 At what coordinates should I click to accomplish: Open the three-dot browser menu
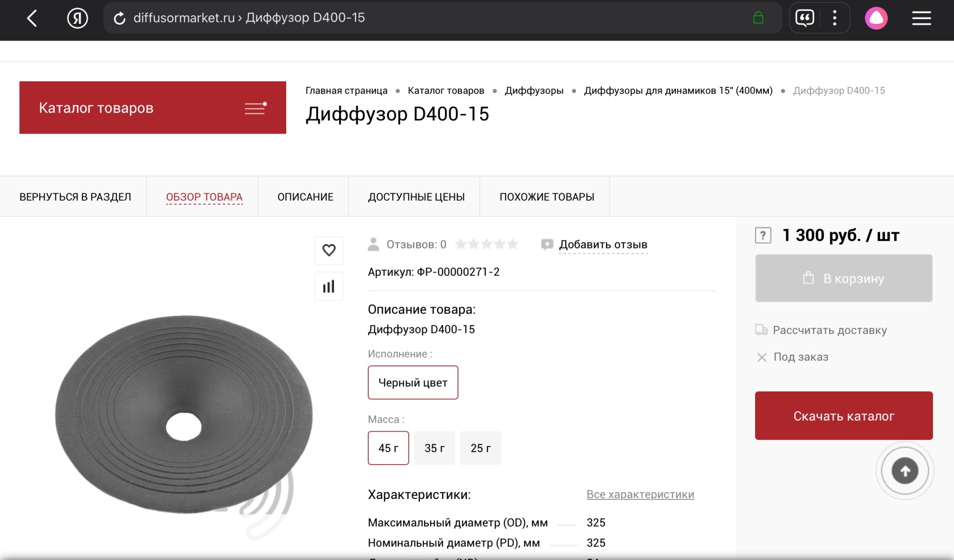pyautogui.click(x=834, y=19)
